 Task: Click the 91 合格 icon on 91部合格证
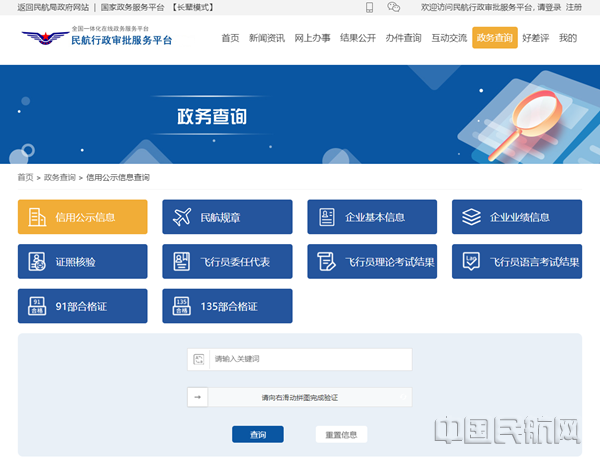coord(37,306)
